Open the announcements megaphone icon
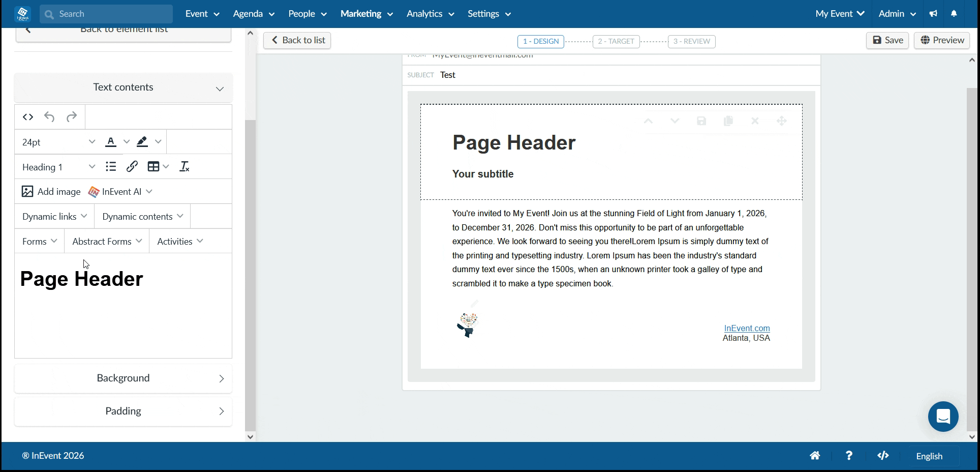Screen dimensions: 980x472 click(x=933, y=14)
